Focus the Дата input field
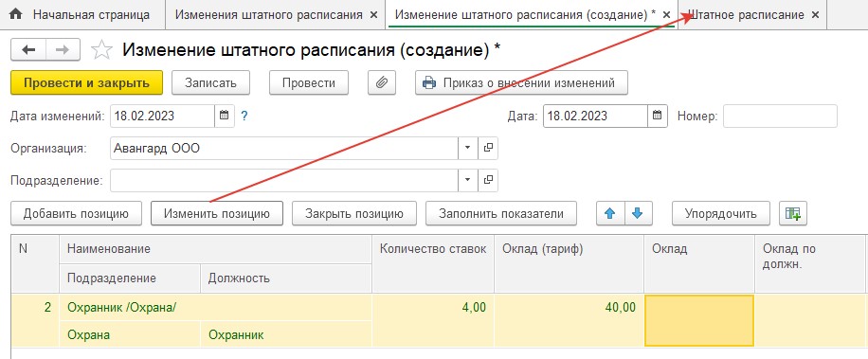Screen dimensions: 868x359 coord(595,117)
